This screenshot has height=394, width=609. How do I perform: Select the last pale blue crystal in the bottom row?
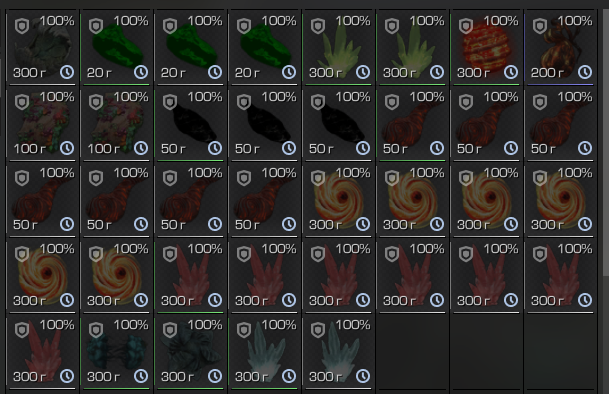click(338, 351)
